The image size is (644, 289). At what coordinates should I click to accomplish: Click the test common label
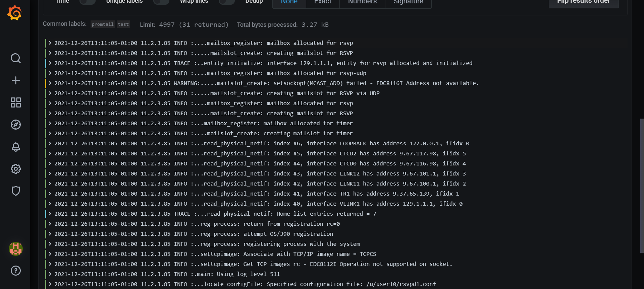(x=123, y=24)
